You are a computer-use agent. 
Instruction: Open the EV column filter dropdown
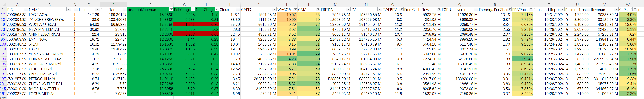380,10
